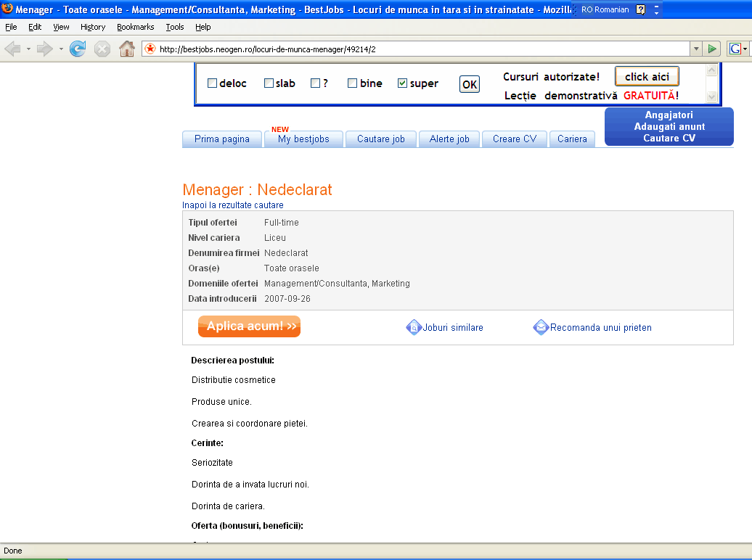Open the Forward button history dropdown arrow
This screenshot has width=752, height=560.
pyautogui.click(x=61, y=49)
